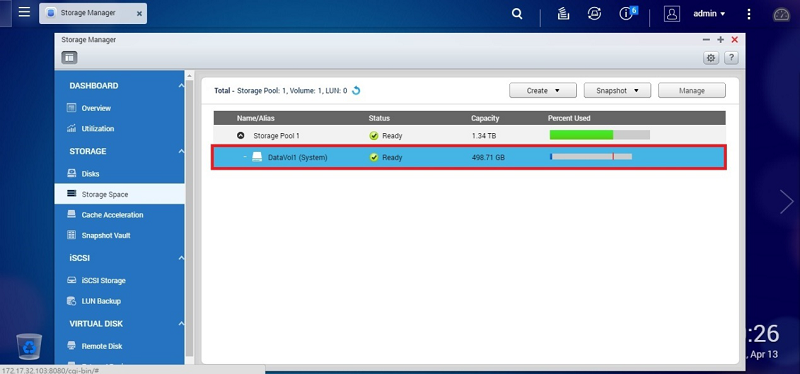This screenshot has width=800, height=374.
Task: Switch to the Storage Manager taskbar tab
Action: pos(88,13)
